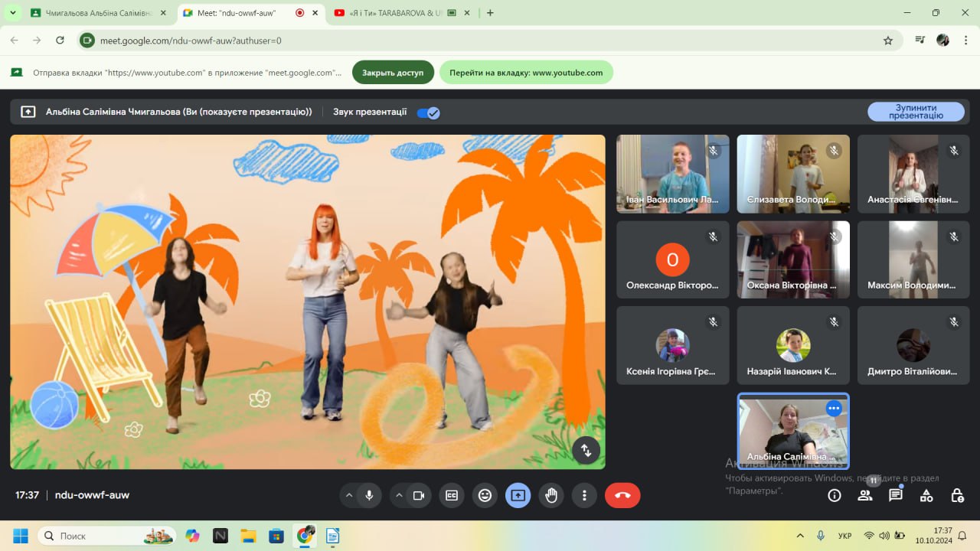Turn on closed captions
Image resolution: width=980 pixels, height=551 pixels.
pos(452,496)
